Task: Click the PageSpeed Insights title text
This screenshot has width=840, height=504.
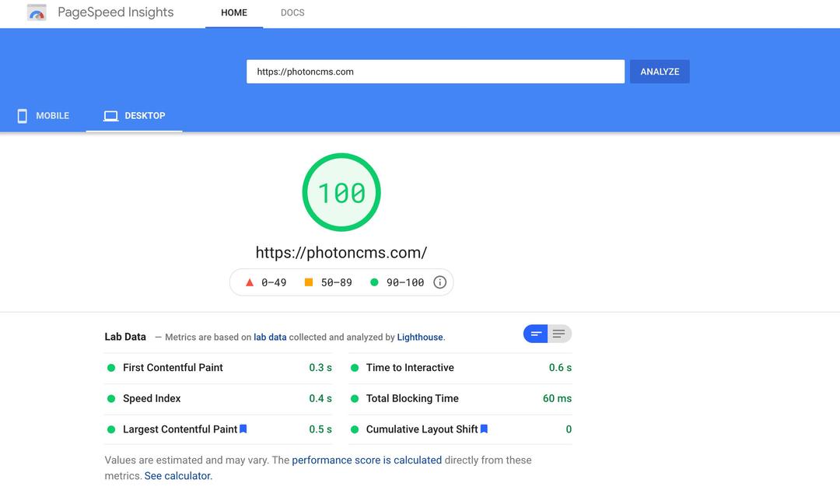Action: tap(116, 12)
